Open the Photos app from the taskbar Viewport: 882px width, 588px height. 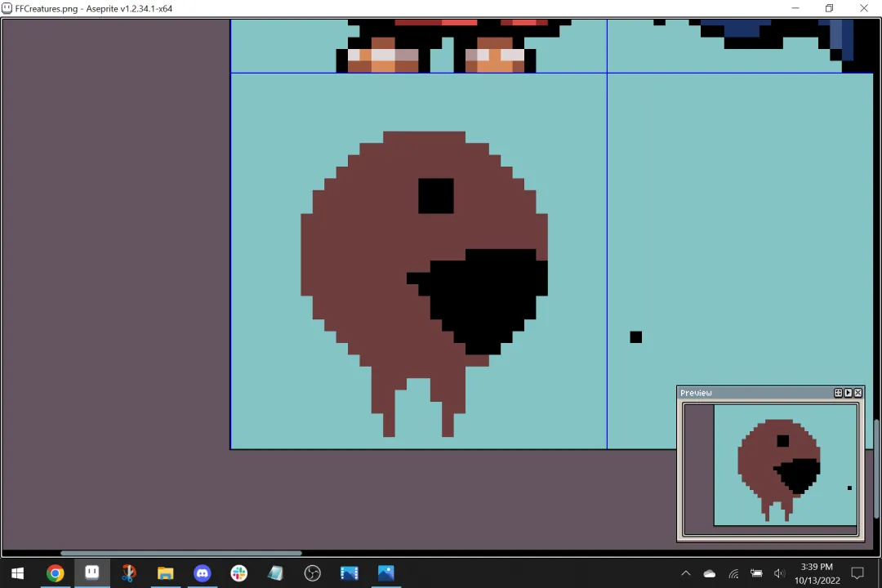pyautogui.click(x=385, y=573)
